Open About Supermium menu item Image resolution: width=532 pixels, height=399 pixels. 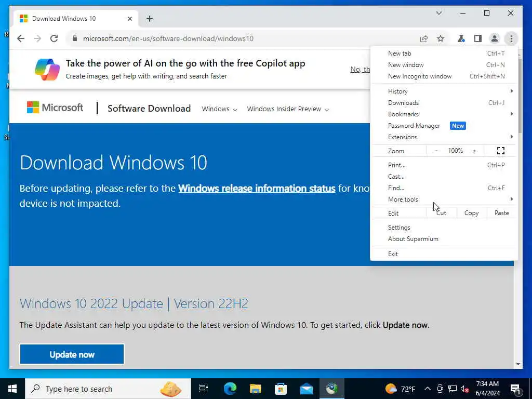444,239
